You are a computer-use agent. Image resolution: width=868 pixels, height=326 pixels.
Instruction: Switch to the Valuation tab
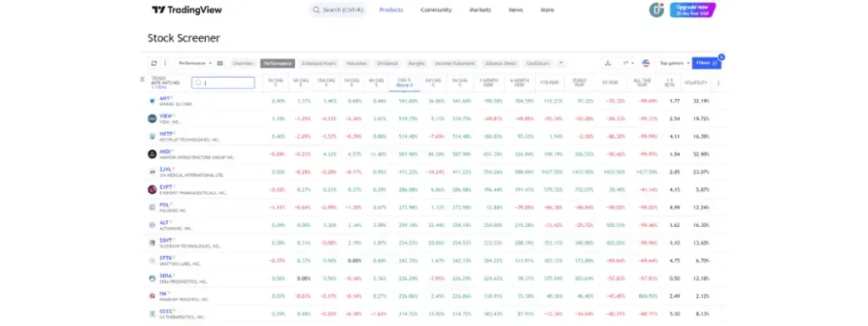(x=357, y=64)
